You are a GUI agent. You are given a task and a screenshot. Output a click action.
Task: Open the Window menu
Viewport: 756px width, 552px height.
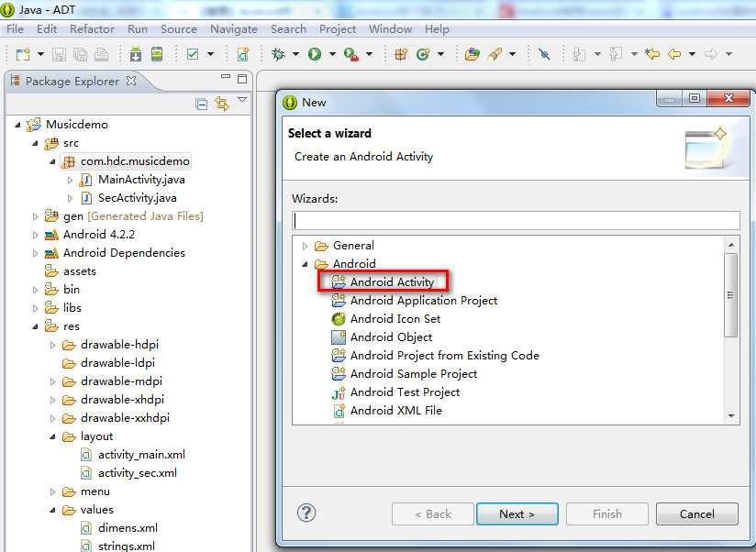coord(390,29)
